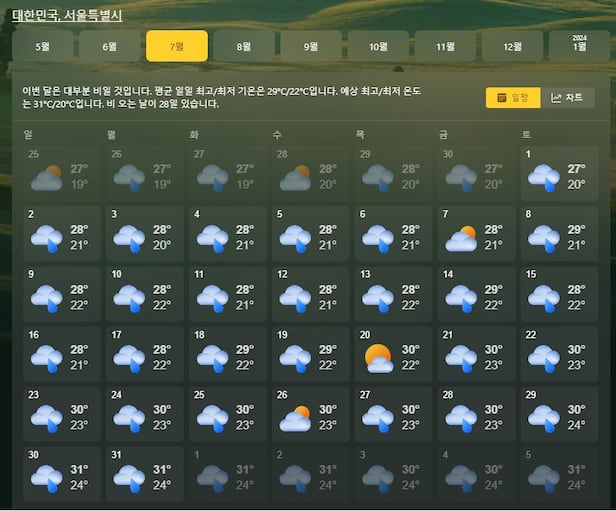Select the 5월 month tab
Viewport: 616px width, 511px height.
coord(42,46)
